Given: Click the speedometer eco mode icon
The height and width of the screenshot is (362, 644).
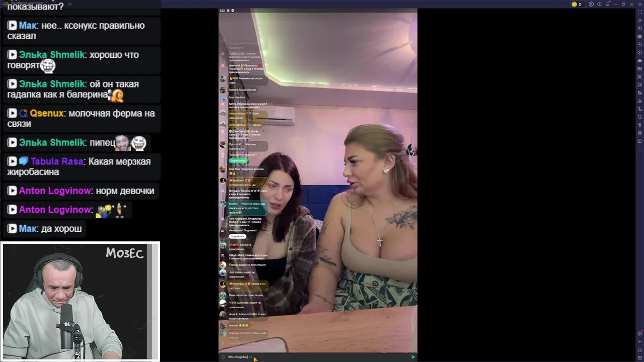Looking at the screenshot, I should pos(640,141).
